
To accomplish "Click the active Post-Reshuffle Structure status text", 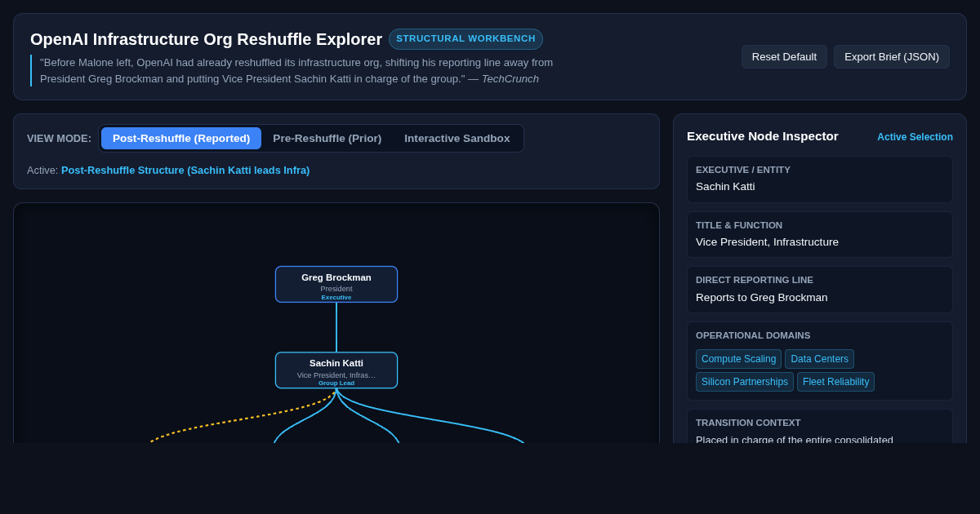I will coord(185,171).
